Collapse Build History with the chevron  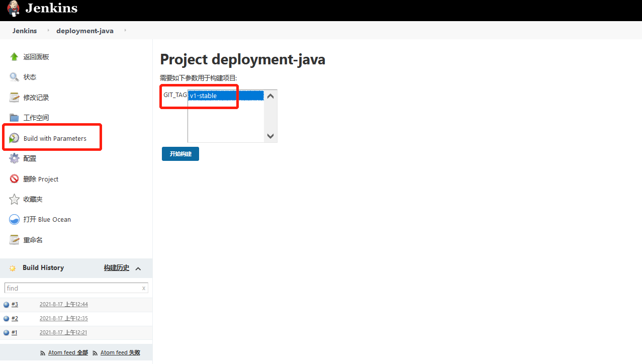tap(138, 268)
